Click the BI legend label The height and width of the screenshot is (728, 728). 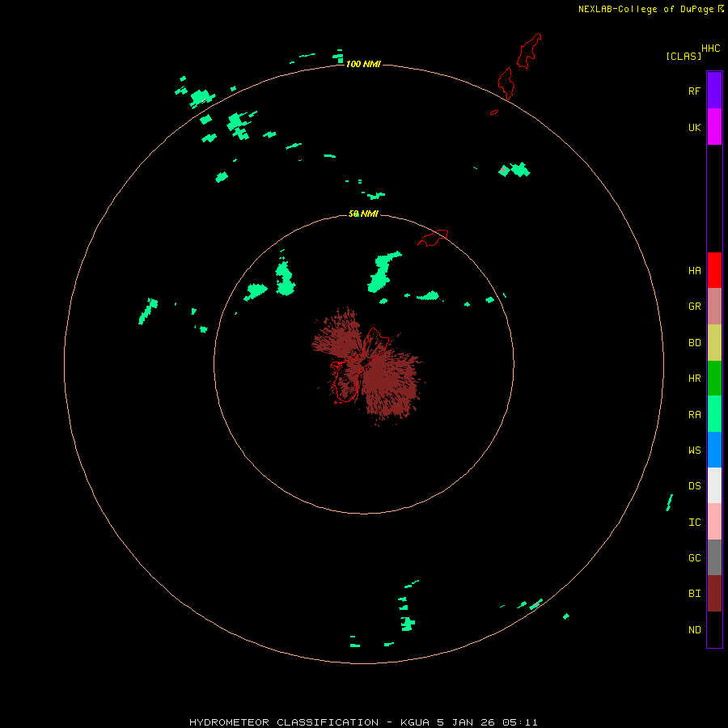coord(694,594)
